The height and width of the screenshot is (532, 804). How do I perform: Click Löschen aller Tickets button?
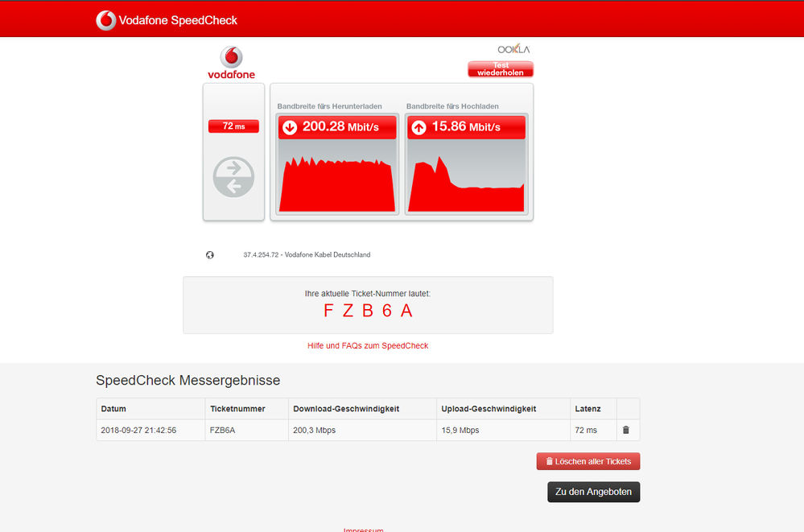click(x=588, y=461)
